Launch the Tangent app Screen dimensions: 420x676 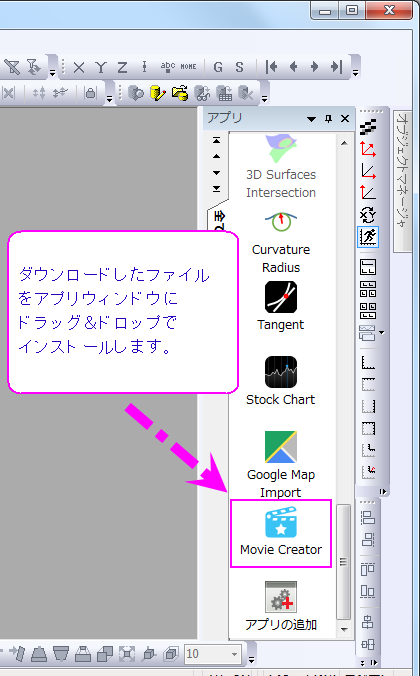[x=281, y=306]
